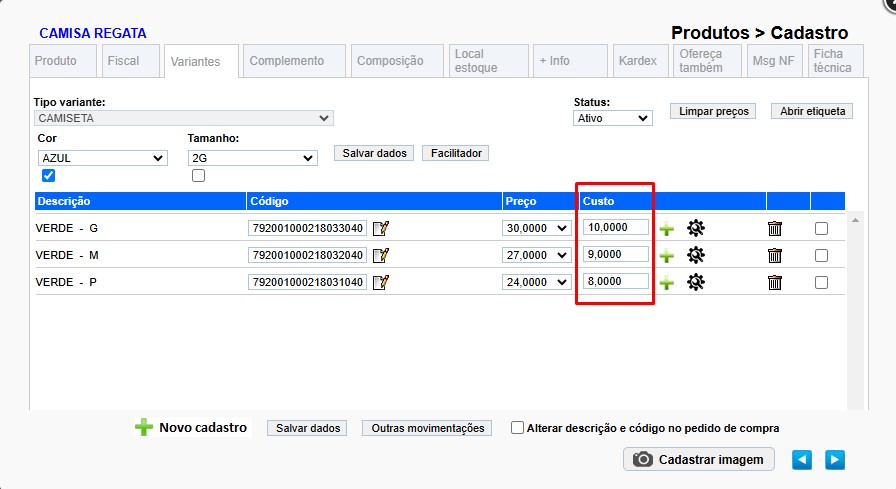
Task: Open the Complemento tab
Action: (x=294, y=61)
